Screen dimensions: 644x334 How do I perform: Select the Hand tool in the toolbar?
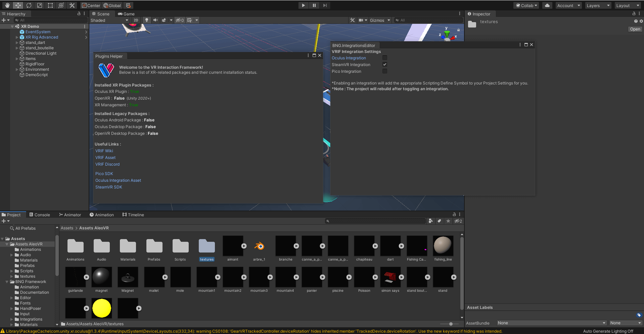click(7, 5)
